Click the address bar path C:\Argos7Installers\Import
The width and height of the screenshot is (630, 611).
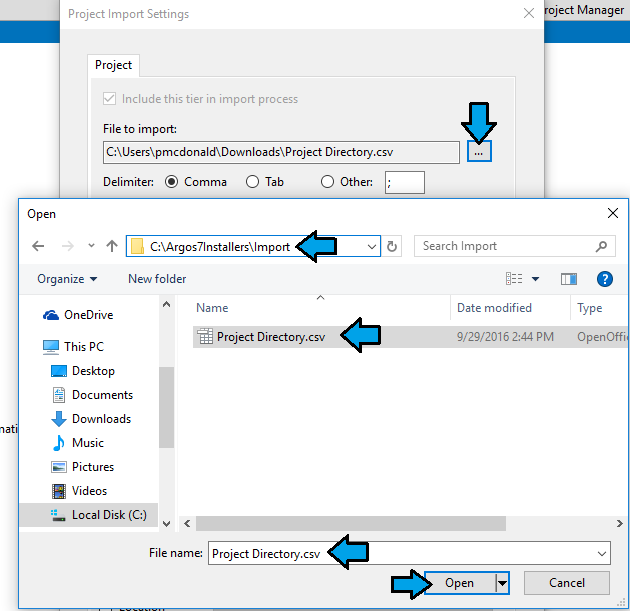220,247
